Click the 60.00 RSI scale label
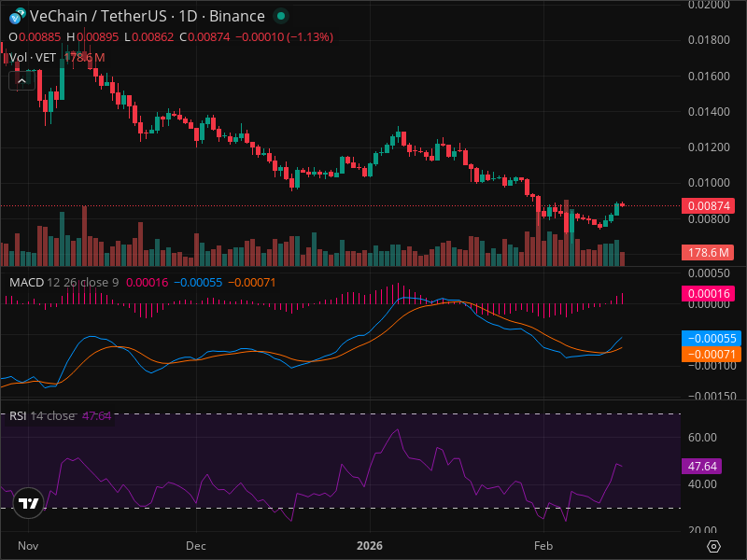 click(703, 437)
